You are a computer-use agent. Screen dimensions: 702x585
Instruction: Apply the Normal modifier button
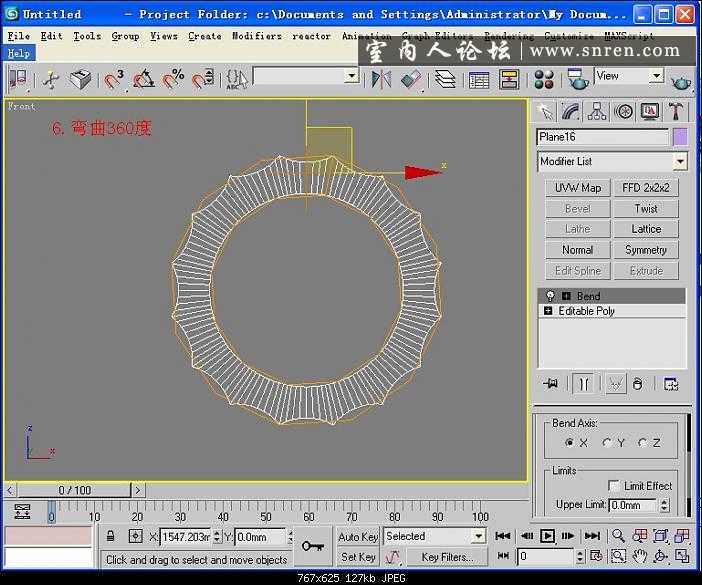coord(578,250)
